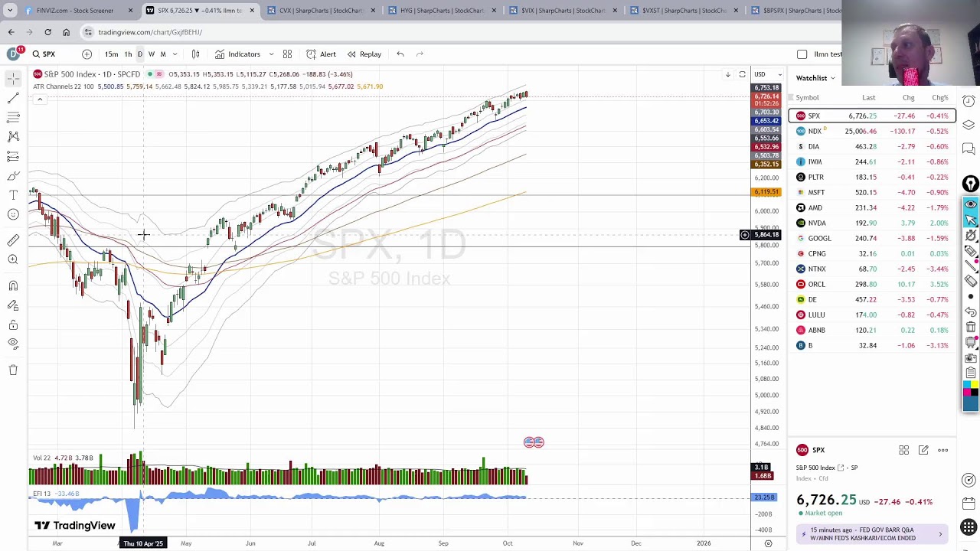Activate the zoom in tool
The width and height of the screenshot is (980, 551).
pyautogui.click(x=13, y=259)
